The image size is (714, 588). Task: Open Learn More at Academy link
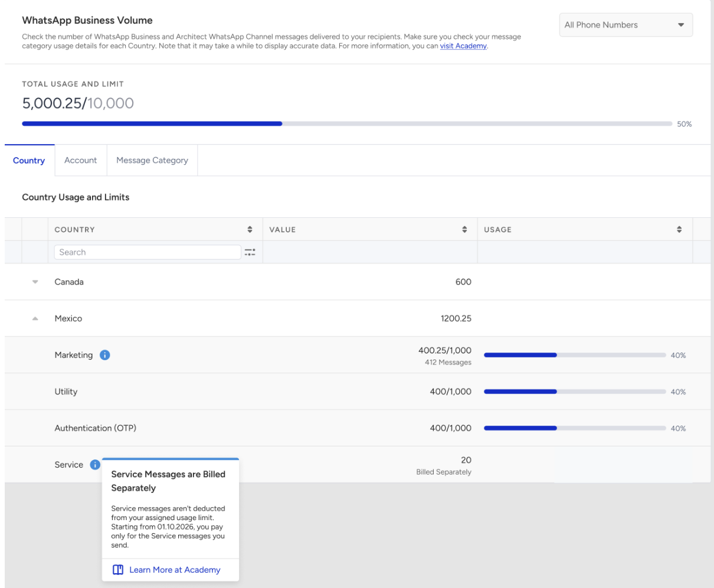(175, 570)
